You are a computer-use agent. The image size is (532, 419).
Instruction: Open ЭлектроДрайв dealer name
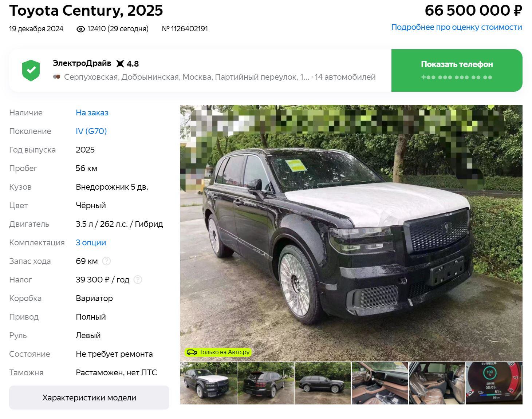pos(82,63)
